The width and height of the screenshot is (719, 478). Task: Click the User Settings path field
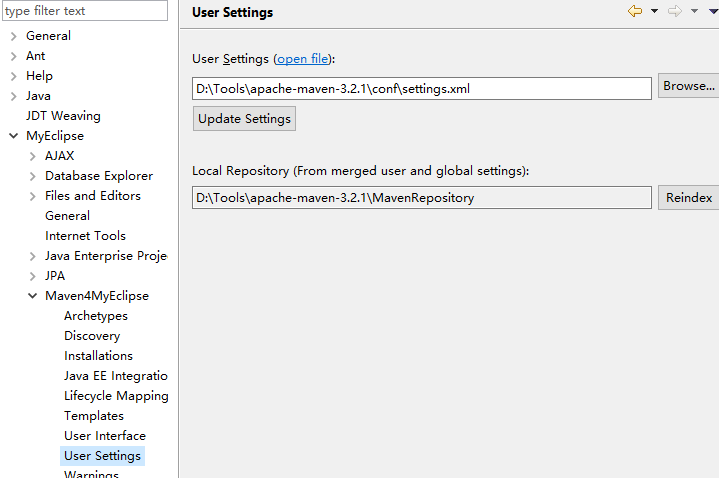click(421, 88)
